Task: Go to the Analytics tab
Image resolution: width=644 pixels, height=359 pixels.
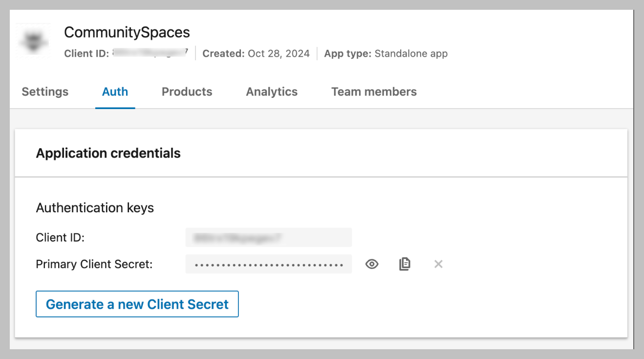Action: (x=272, y=92)
